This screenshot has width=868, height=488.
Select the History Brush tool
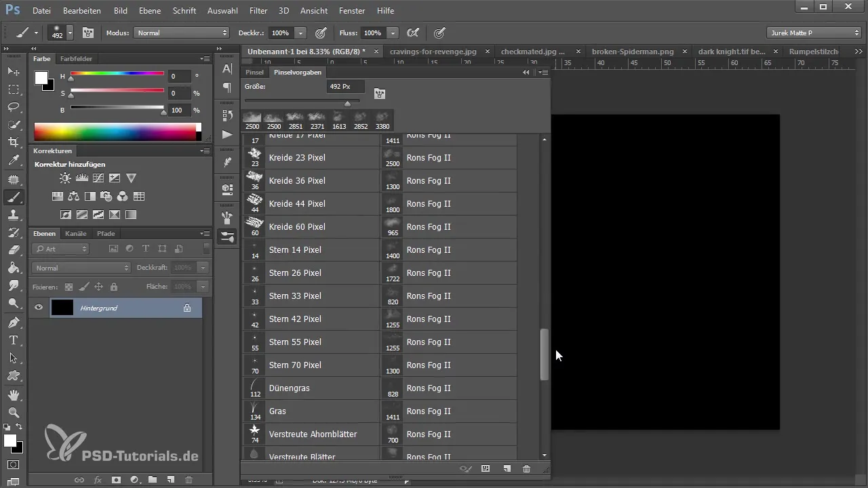tap(14, 232)
